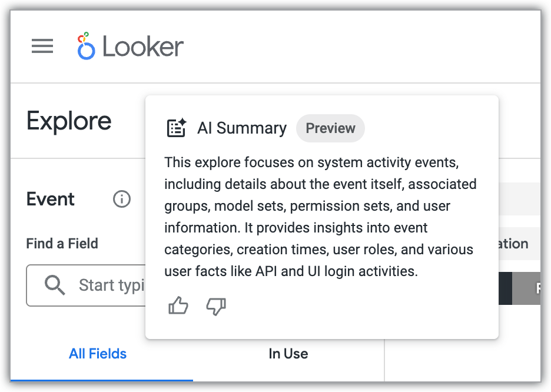This screenshot has width=551, height=392.
Task: Select the All Fields tab
Action: 98,353
